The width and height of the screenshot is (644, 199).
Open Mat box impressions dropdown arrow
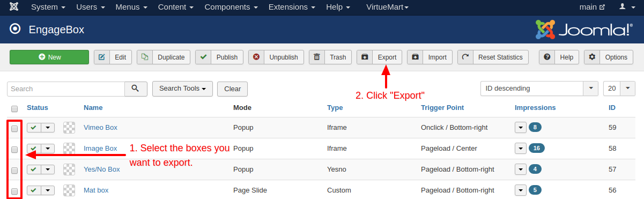[x=521, y=190]
